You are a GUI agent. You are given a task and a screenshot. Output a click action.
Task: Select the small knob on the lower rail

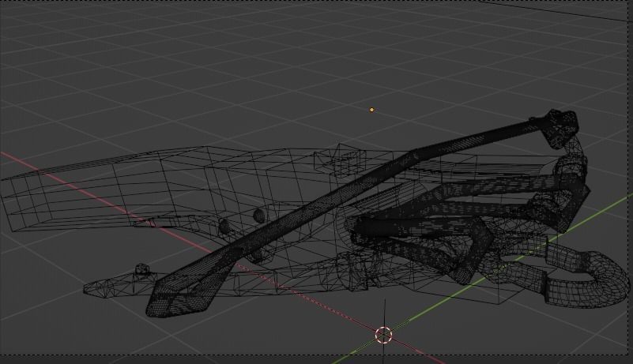click(141, 269)
